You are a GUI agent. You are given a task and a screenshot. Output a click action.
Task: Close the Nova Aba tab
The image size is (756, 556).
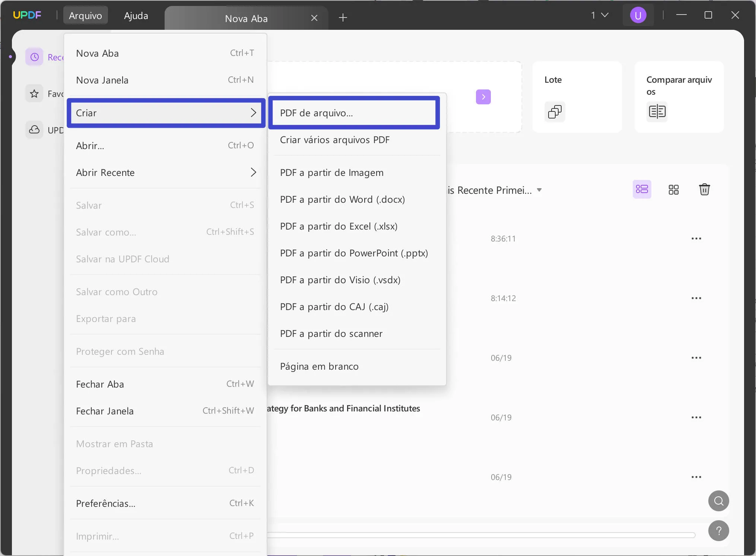coord(314,18)
